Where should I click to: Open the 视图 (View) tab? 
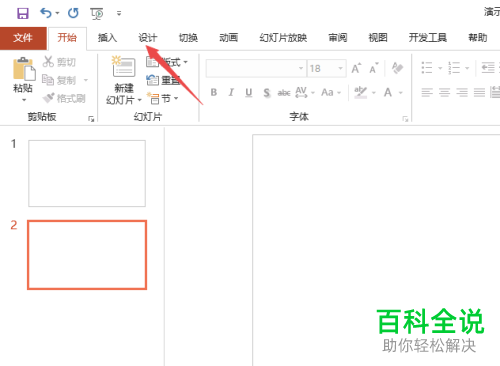[378, 38]
